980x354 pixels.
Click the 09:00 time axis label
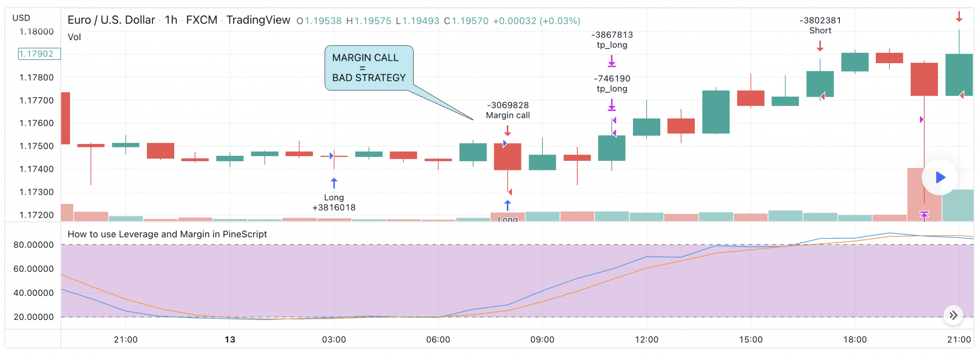tap(542, 339)
